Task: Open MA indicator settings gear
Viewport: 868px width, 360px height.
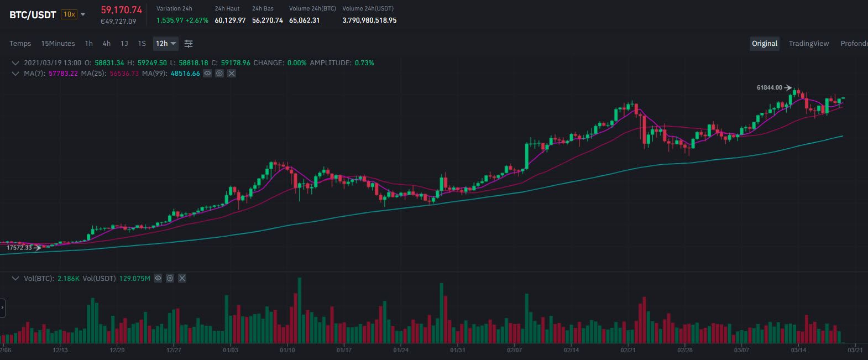Action: [x=219, y=73]
